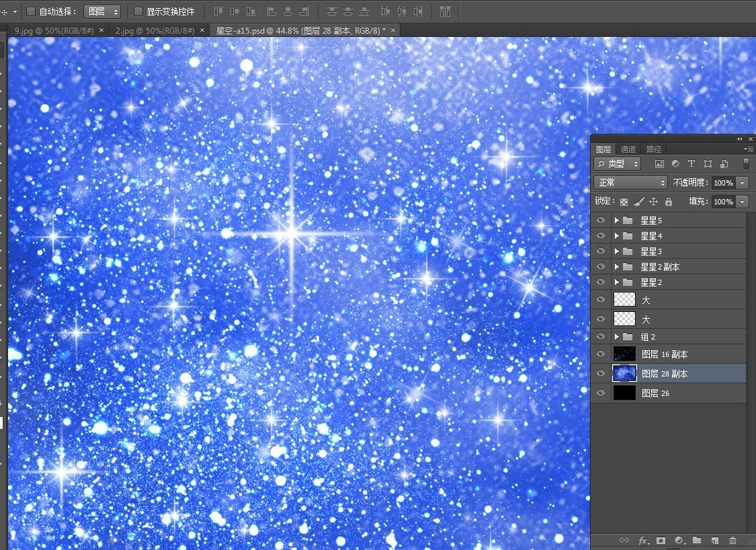756x550 pixels.
Task: Expand the 星星4 group
Action: [x=616, y=235]
